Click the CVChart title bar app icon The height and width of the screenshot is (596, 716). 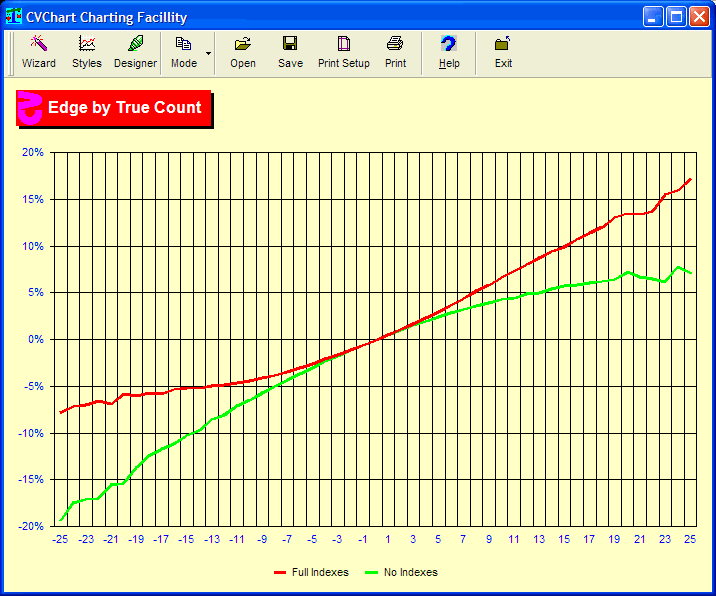pos(15,17)
